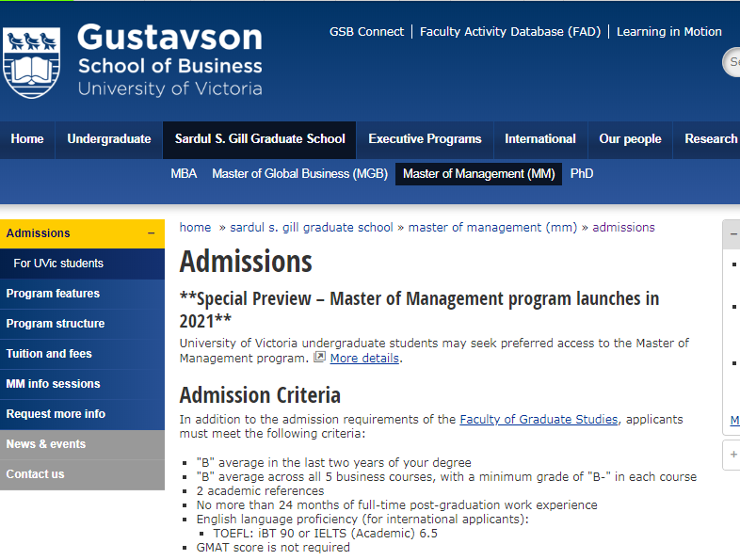740x560 pixels.
Task: Click text 'B average in the last two years'
Action: (x=333, y=463)
